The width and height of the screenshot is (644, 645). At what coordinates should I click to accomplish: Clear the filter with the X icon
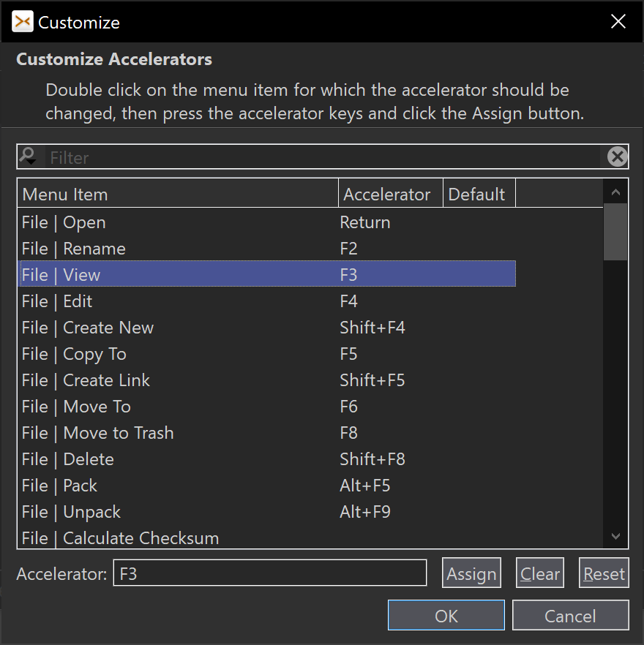coord(617,156)
